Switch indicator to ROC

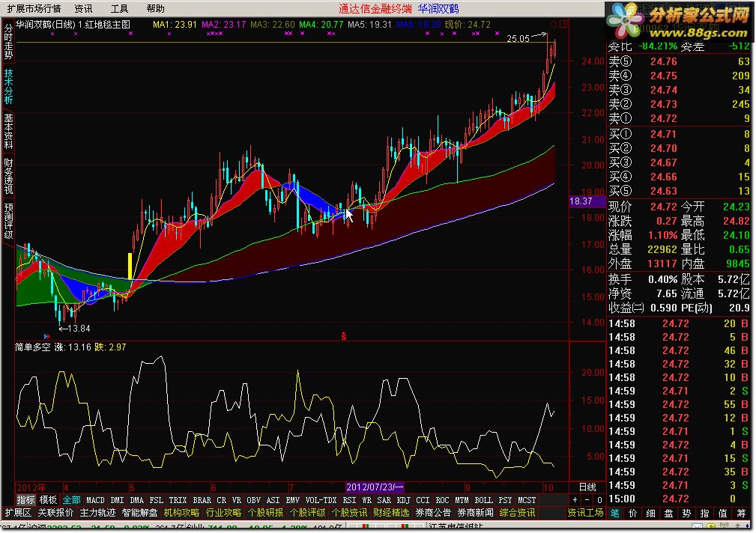coord(442,500)
